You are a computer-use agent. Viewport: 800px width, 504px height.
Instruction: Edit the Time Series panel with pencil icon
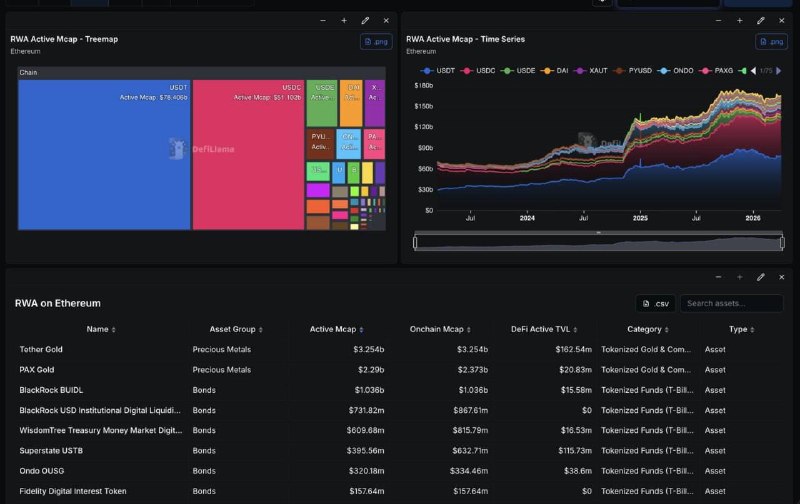coord(761,20)
